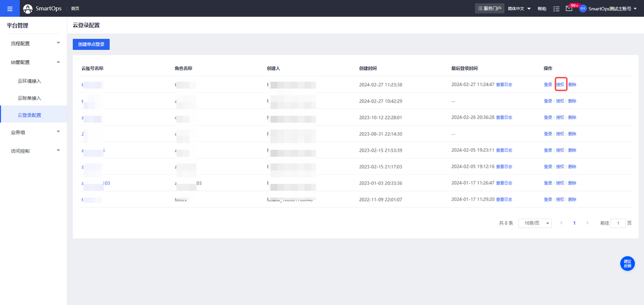The height and width of the screenshot is (305, 644).
Task: Open the hamburger menu in top-left corner
Action: (10, 9)
